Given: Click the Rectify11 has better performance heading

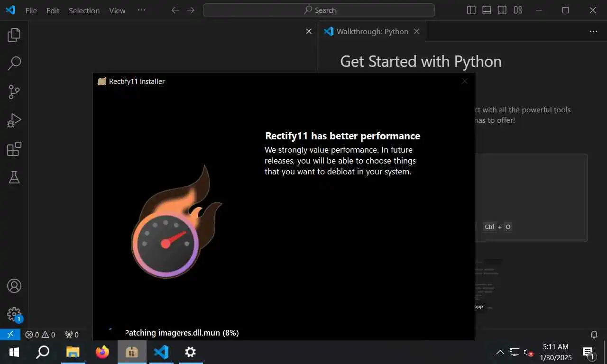Looking at the screenshot, I should click(x=342, y=136).
